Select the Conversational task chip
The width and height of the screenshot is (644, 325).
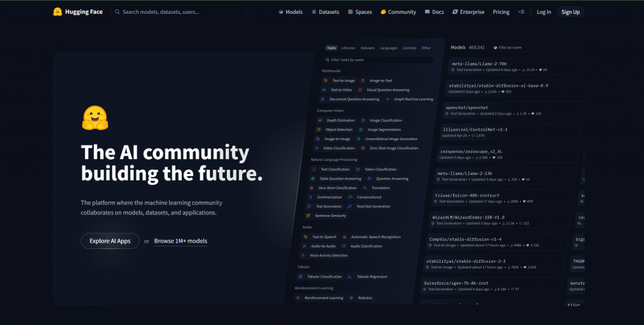tap(365, 197)
